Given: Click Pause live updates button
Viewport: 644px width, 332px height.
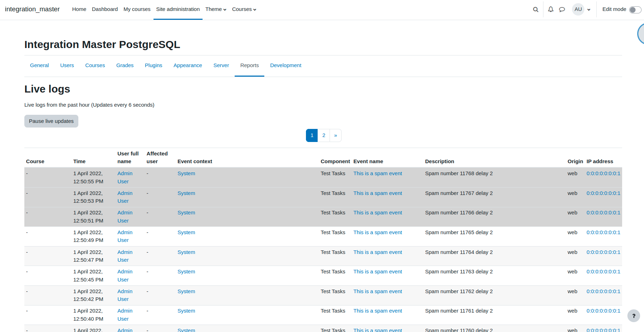Looking at the screenshot, I should click(x=51, y=121).
